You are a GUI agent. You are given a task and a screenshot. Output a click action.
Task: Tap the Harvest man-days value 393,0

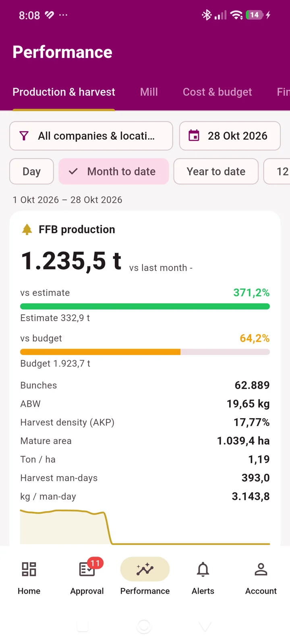click(256, 478)
